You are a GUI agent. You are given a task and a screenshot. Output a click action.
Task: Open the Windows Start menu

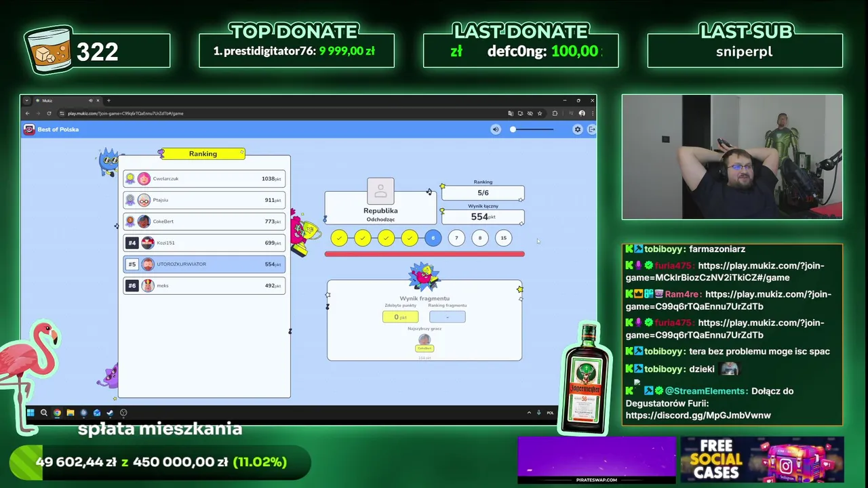click(31, 413)
